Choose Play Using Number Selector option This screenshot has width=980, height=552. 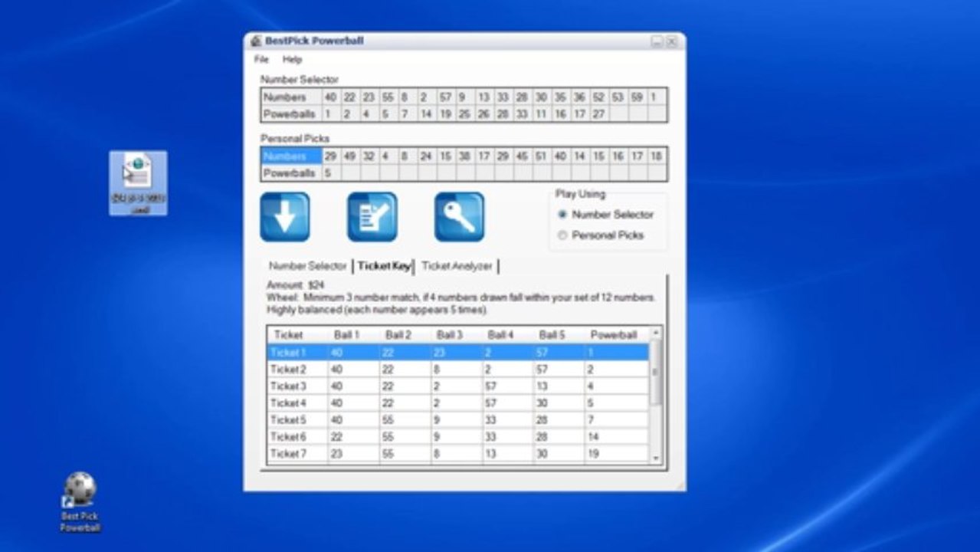[605, 215]
